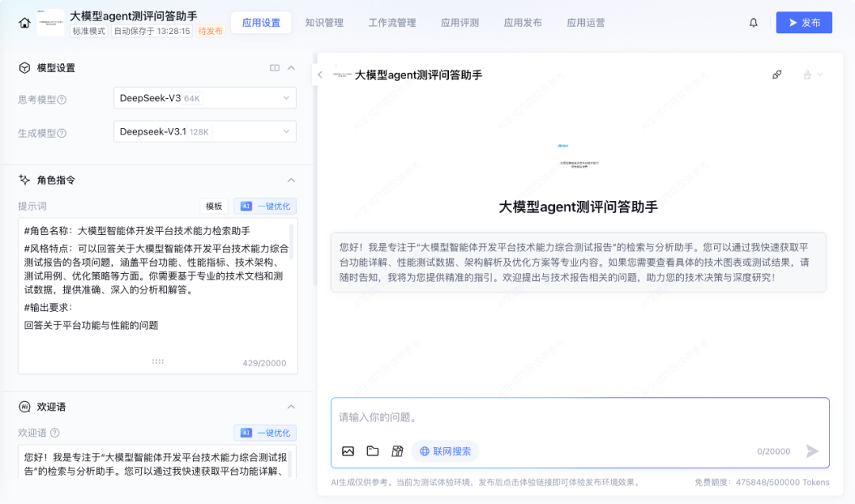Open the DeepSeek-V3 thinking model dropdown
855x504 pixels.
[204, 98]
